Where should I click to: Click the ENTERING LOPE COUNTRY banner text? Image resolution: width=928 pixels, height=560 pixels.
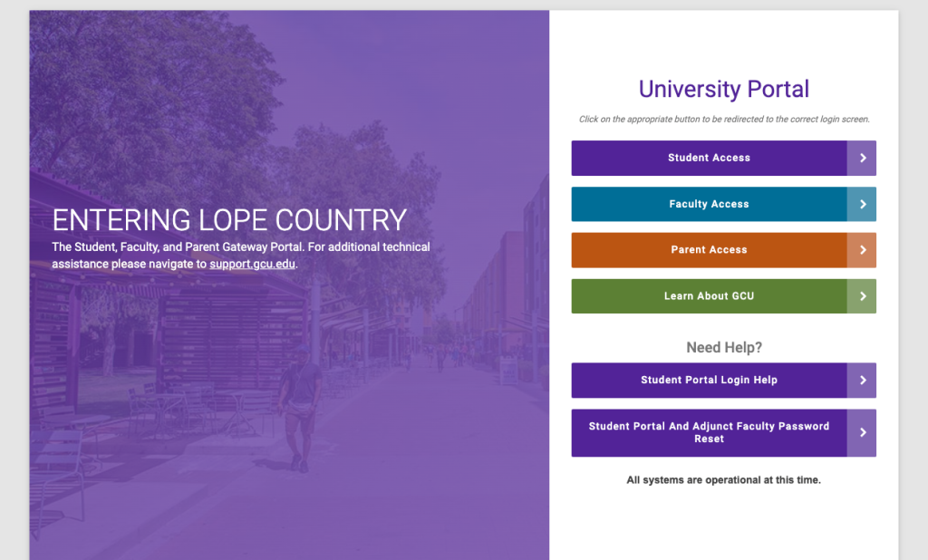click(229, 219)
